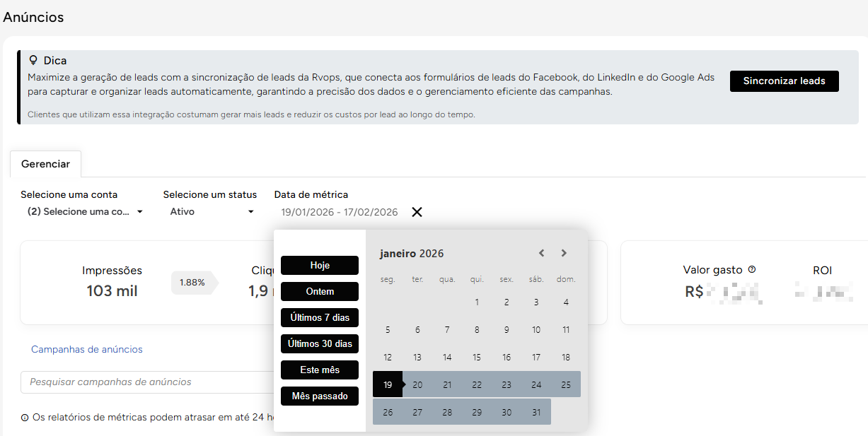Apply the Últimos 30 dias preset
The height and width of the screenshot is (436, 868).
point(320,343)
